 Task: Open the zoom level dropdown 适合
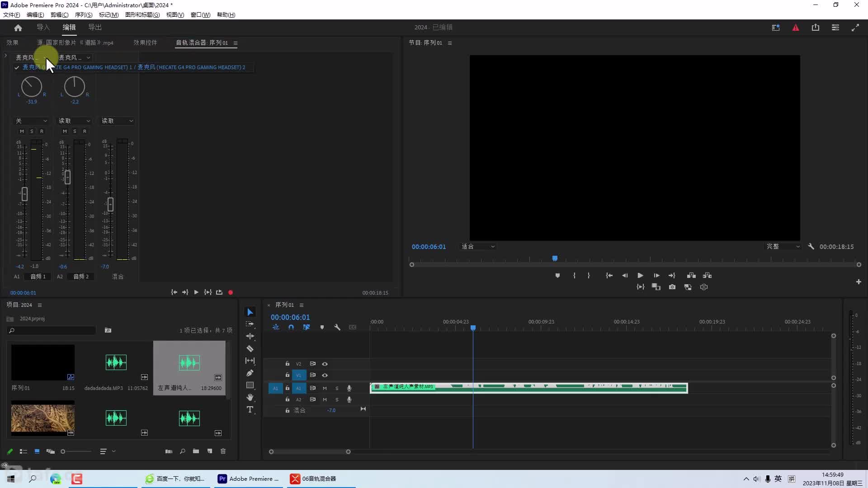pos(478,247)
